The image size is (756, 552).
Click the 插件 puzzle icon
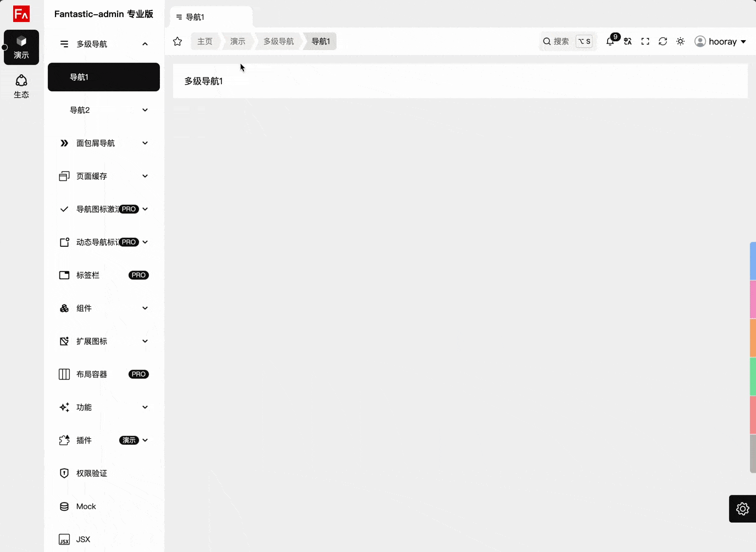[64, 440]
